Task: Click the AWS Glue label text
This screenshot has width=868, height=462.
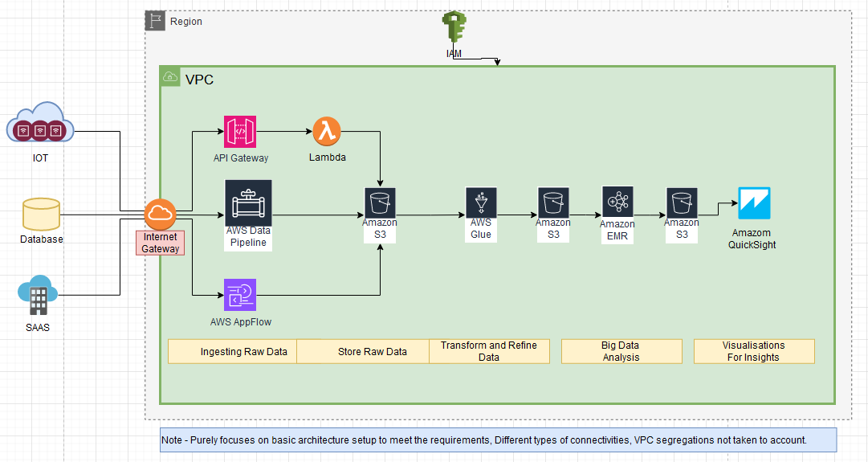Action: [481, 228]
